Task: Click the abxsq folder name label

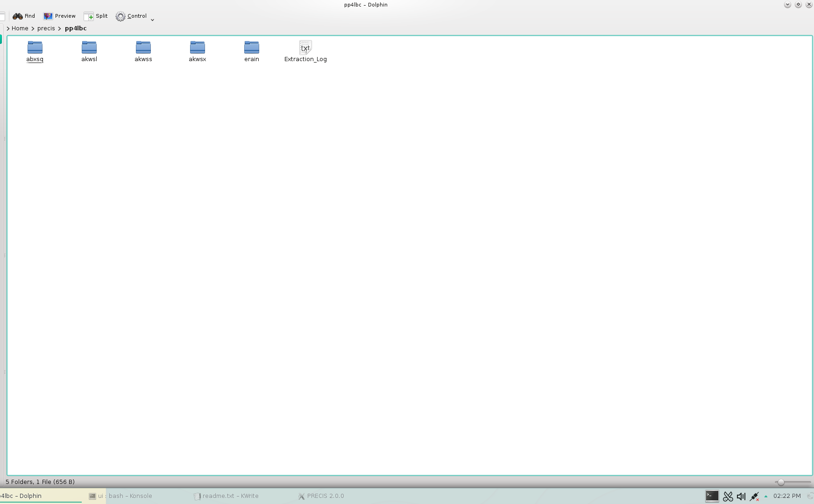Action: 35,59
